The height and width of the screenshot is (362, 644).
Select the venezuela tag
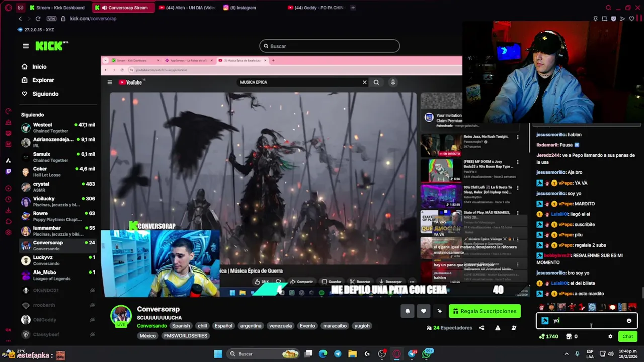click(280, 326)
